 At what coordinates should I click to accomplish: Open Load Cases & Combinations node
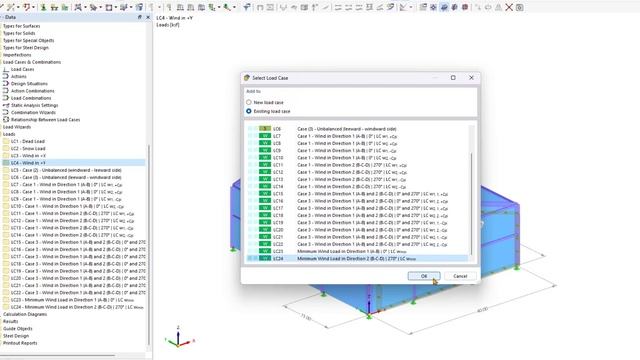(x=32, y=62)
